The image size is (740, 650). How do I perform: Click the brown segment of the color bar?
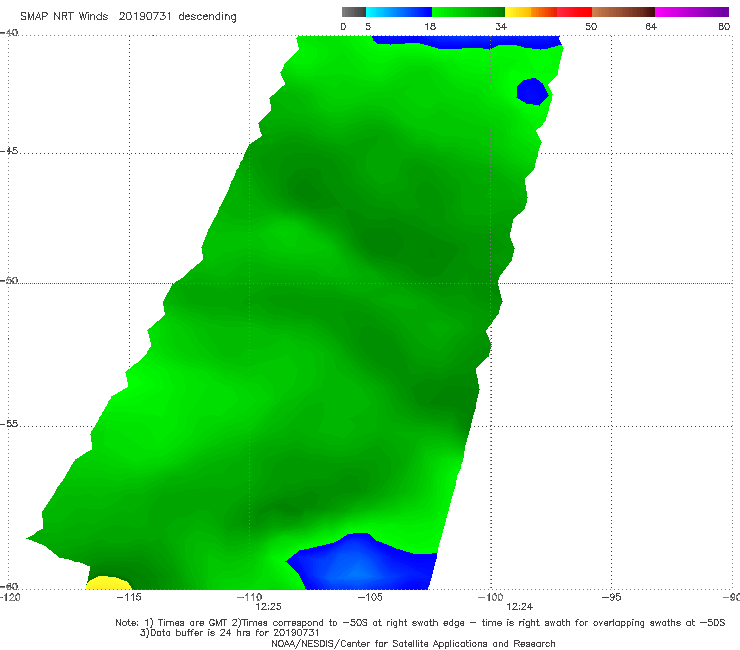click(623, 12)
